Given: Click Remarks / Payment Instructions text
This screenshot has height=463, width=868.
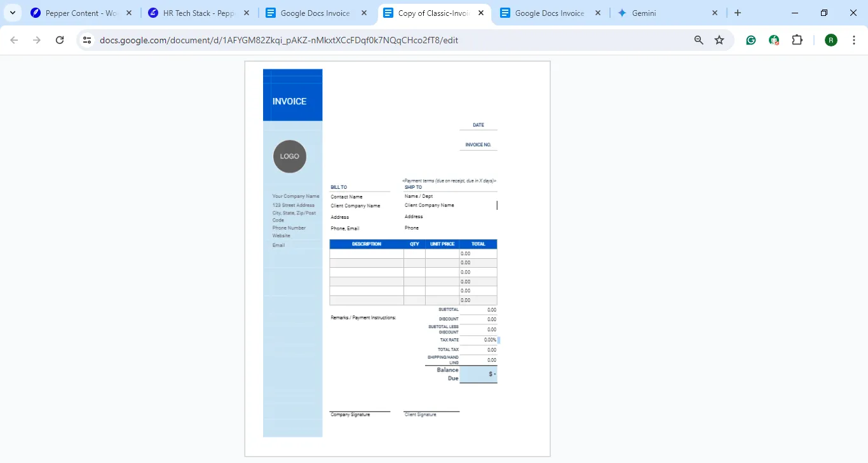Looking at the screenshot, I should point(363,317).
